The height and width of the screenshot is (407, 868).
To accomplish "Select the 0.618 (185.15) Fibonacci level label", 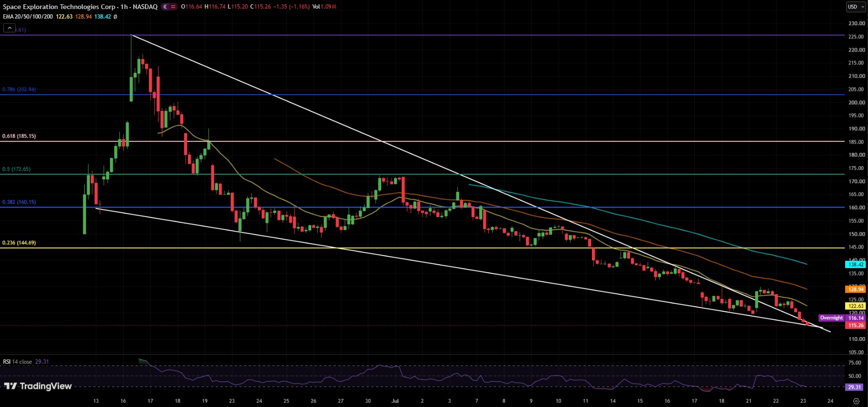I will (19, 136).
